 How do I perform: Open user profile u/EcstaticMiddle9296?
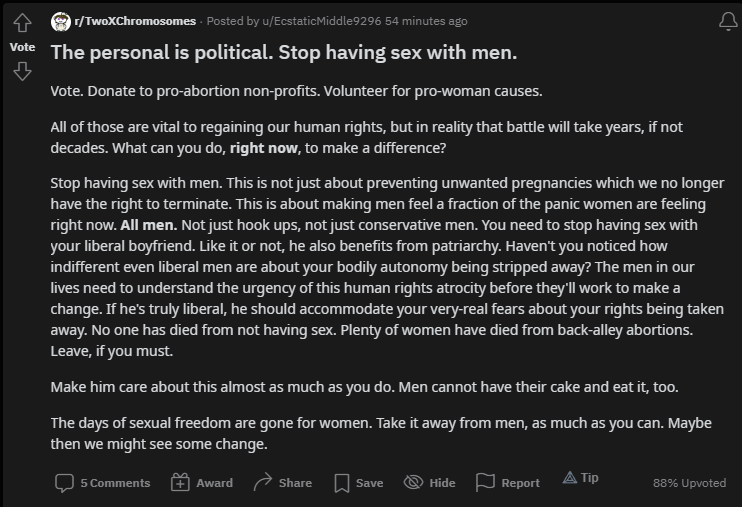(321, 21)
